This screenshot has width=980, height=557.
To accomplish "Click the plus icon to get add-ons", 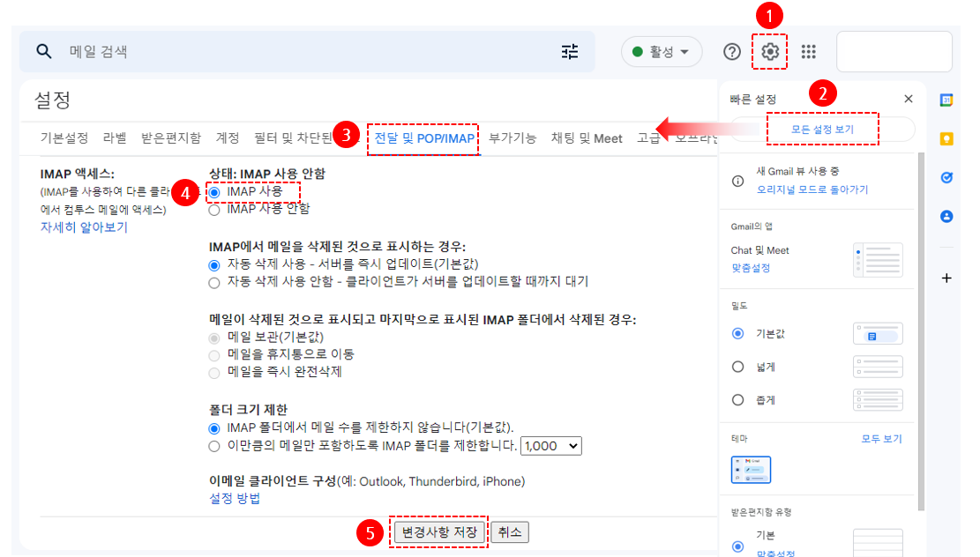I will coord(946,278).
